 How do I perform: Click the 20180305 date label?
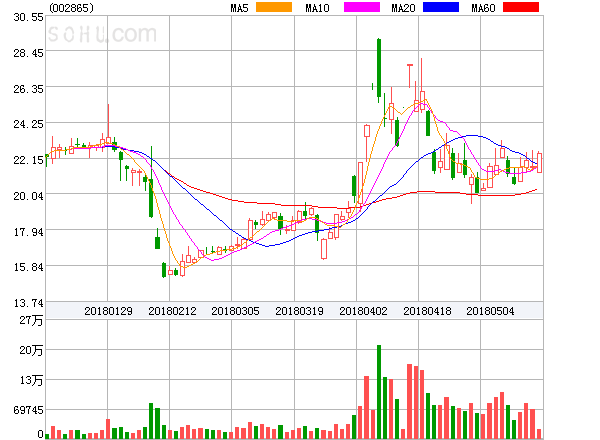(x=235, y=311)
